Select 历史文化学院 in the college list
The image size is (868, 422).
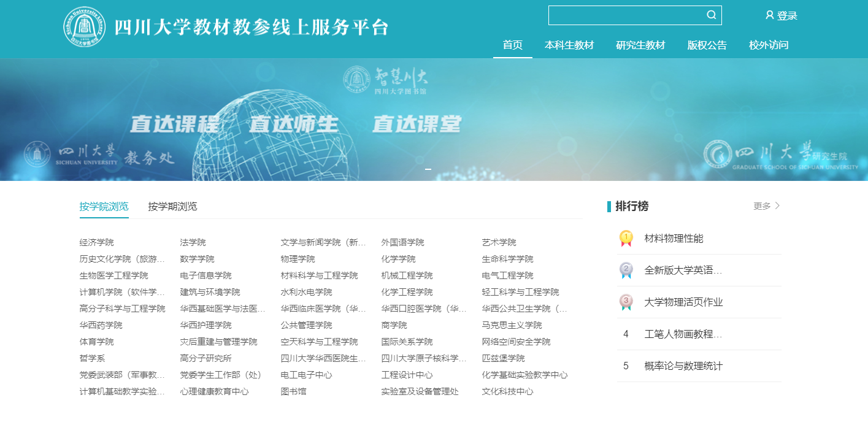coord(123,259)
